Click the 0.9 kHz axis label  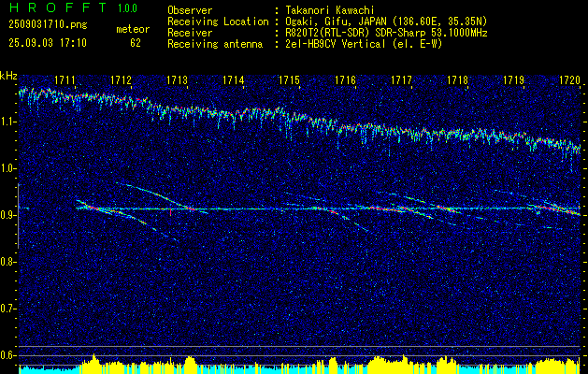(x=8, y=215)
